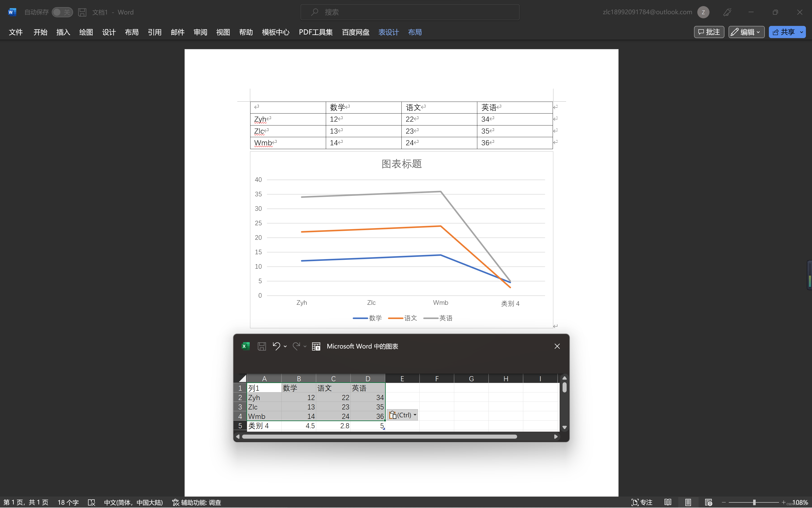
Task: Expand the Undo history dropdown arrow
Action: [x=285, y=346]
